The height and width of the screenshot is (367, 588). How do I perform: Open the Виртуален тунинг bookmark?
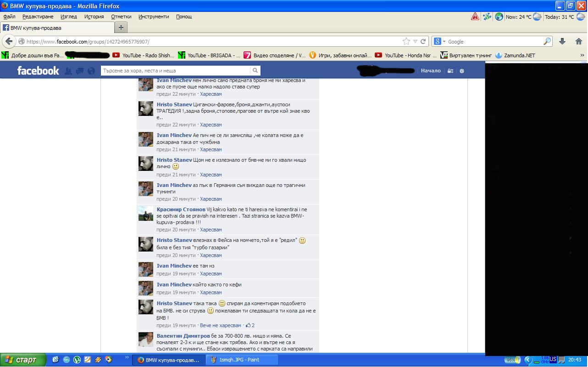466,55
